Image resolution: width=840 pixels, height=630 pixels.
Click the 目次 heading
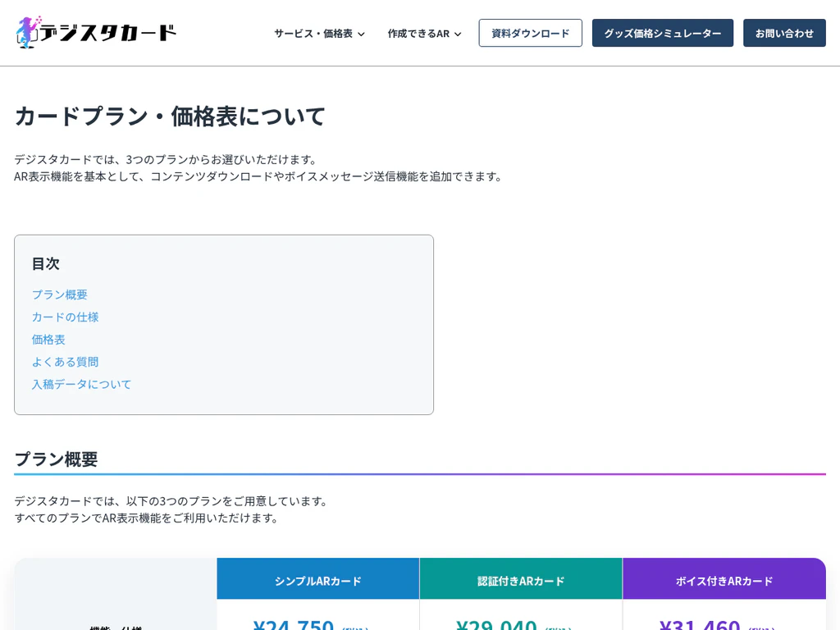tap(46, 263)
